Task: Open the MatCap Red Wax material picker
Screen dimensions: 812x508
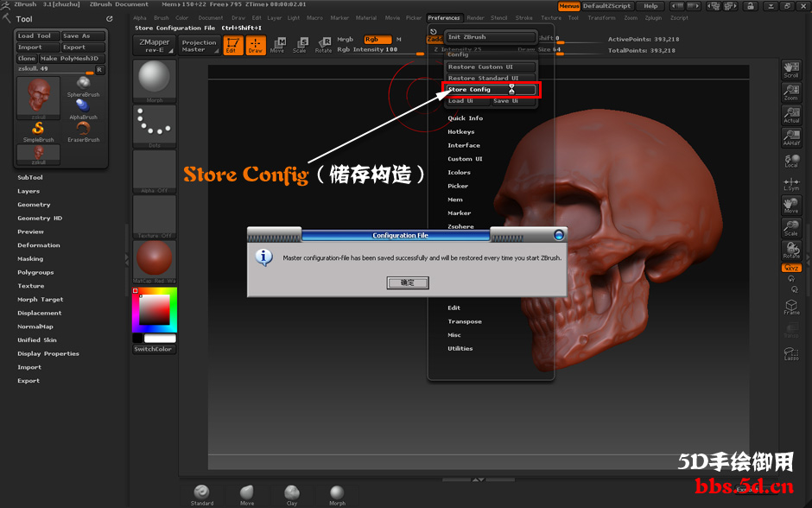Action: 155,262
